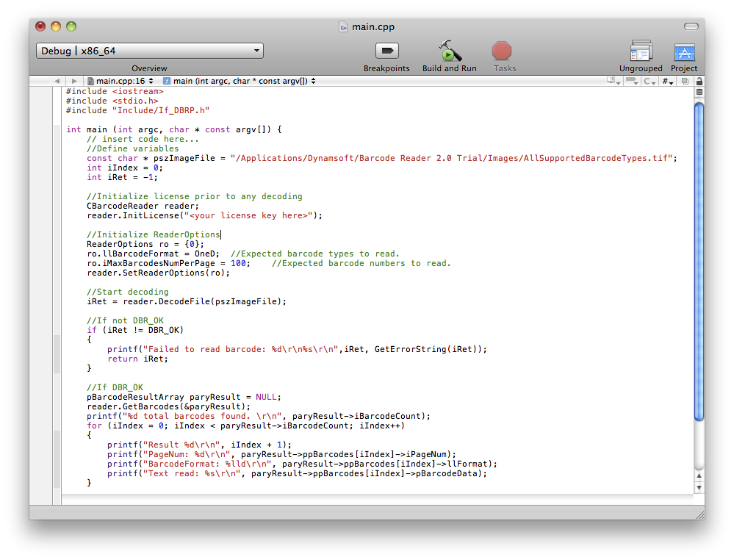Click the split editor button above the scrollbar
Viewport: 734px width, 560px height.
[x=699, y=93]
